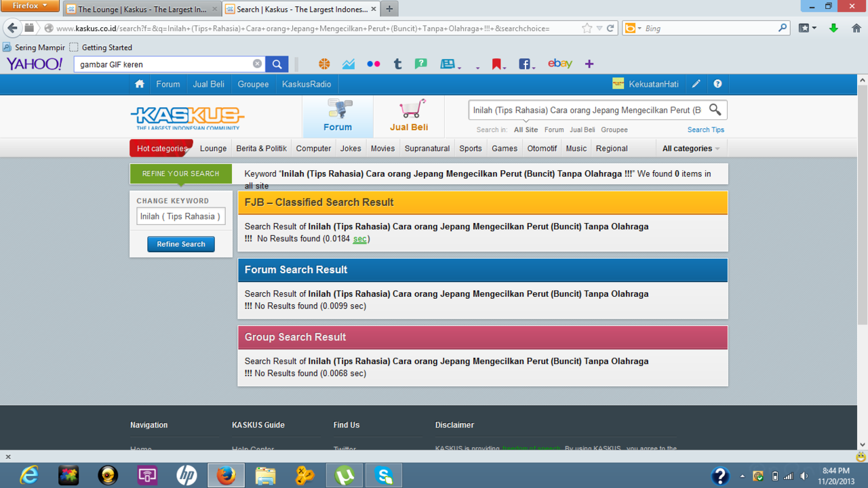Image resolution: width=868 pixels, height=488 pixels.
Task: Open Firefox home page icon
Action: point(856,28)
